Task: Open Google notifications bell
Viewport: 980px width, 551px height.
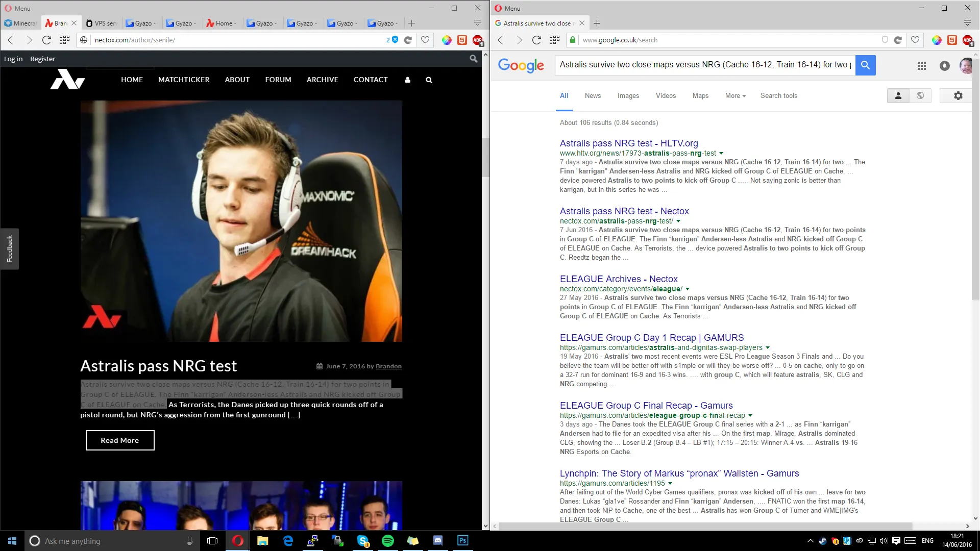Action: (945, 65)
